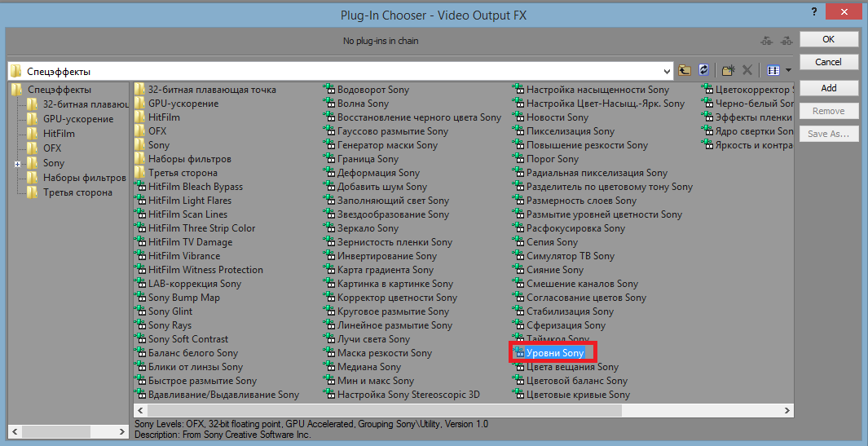Screen dimensions: 868x446
Task: Click the Sony Bump Map plug-in icon
Action: [140, 298]
